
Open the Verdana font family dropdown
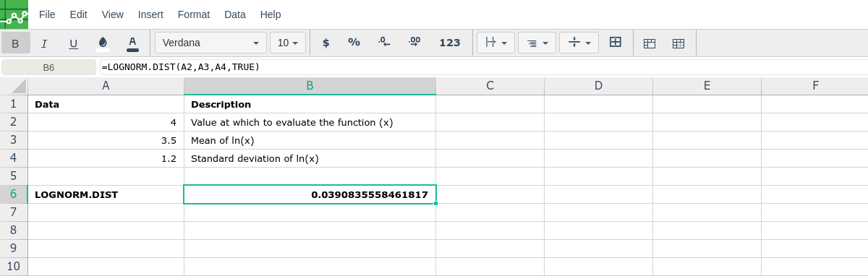[210, 43]
